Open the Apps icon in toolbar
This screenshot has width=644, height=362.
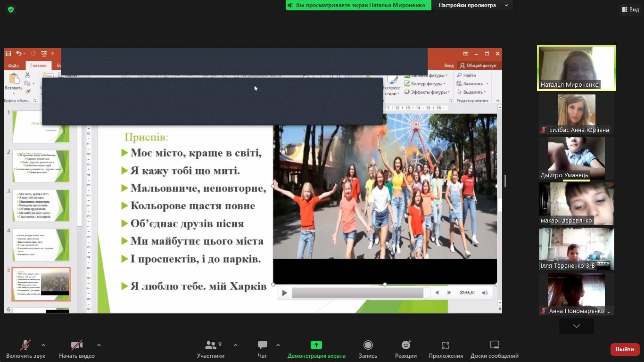coord(445,346)
